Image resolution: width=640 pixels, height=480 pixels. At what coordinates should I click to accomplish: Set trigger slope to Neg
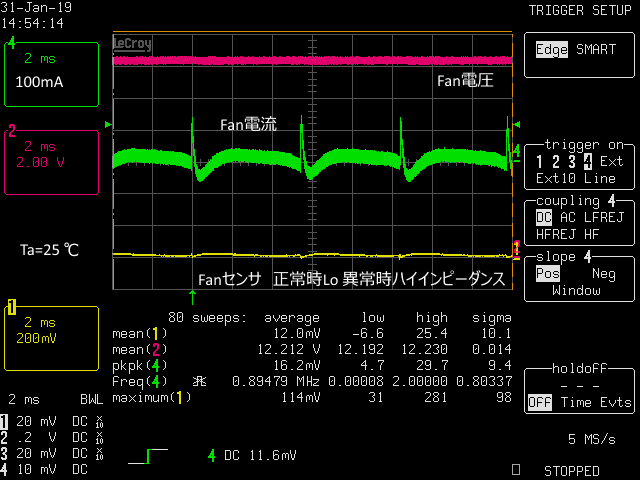604,273
